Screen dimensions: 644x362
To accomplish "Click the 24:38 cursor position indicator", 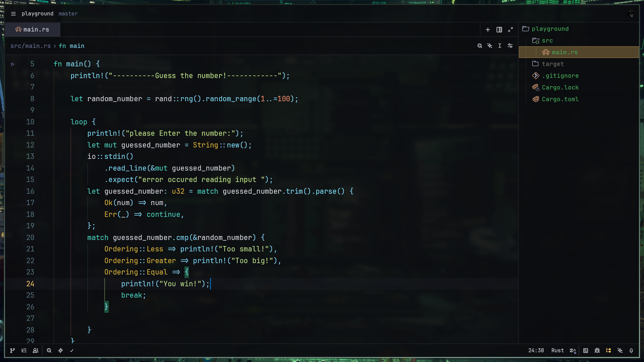I will [x=536, y=351].
